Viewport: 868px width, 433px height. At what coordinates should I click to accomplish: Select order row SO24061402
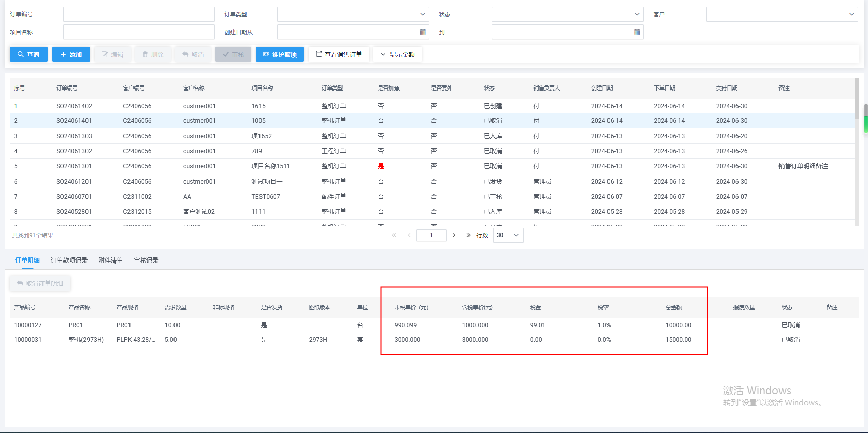click(x=432, y=106)
